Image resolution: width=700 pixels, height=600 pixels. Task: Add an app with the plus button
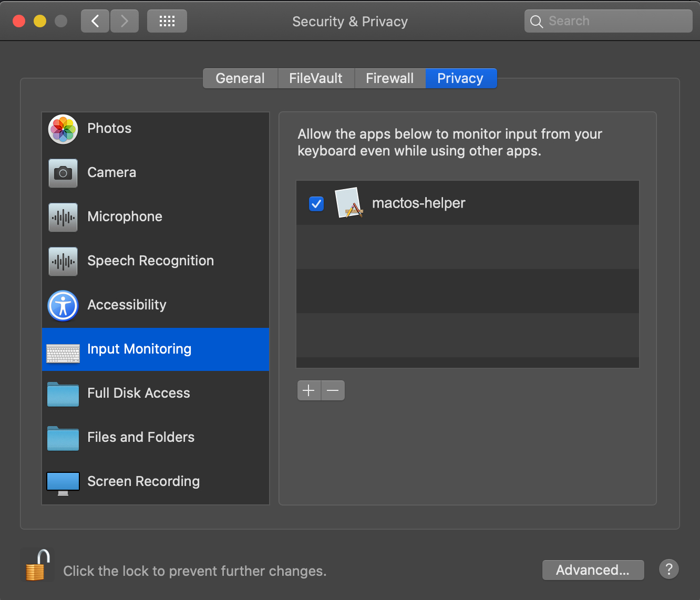point(309,390)
